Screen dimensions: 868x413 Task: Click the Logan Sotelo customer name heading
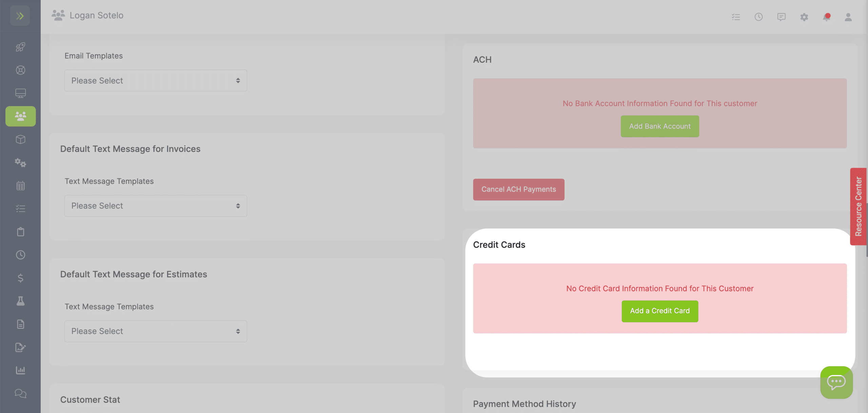pos(97,16)
